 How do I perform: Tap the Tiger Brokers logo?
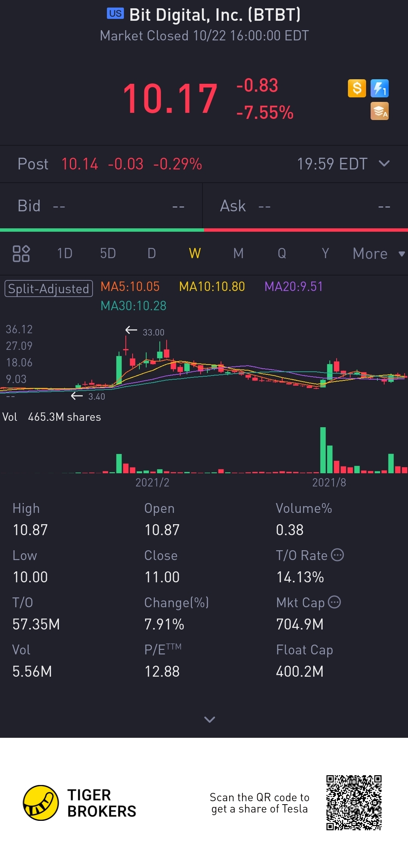(x=79, y=803)
